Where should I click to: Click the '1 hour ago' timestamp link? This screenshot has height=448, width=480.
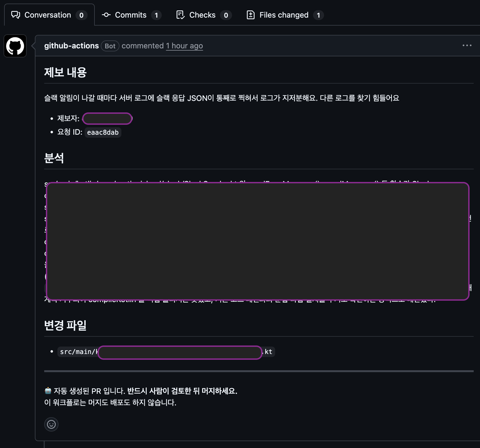click(184, 46)
